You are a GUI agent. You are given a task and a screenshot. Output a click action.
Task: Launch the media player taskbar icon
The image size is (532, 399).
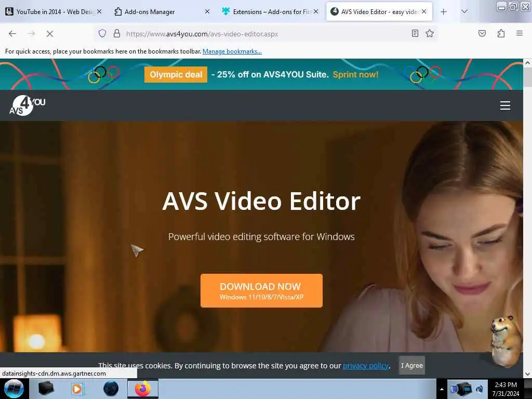tap(77, 389)
